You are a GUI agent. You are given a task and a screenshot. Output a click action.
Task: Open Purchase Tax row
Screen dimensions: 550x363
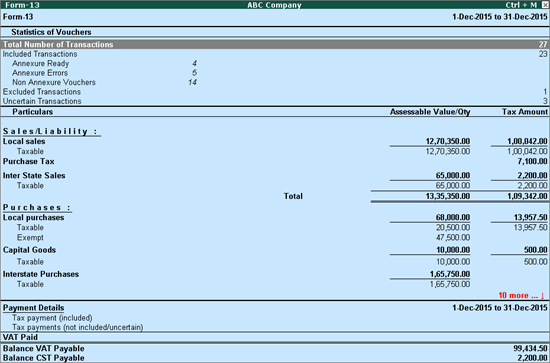click(x=275, y=162)
